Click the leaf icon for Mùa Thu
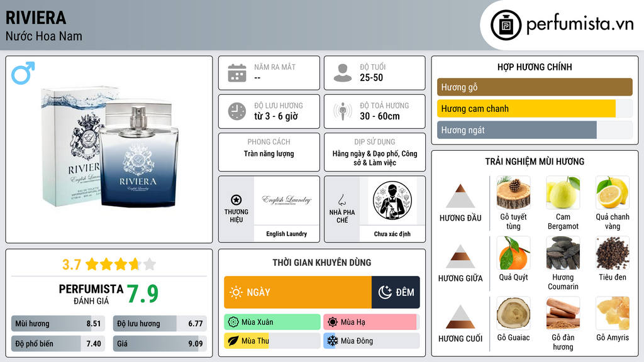644x362 pixels. point(233,341)
